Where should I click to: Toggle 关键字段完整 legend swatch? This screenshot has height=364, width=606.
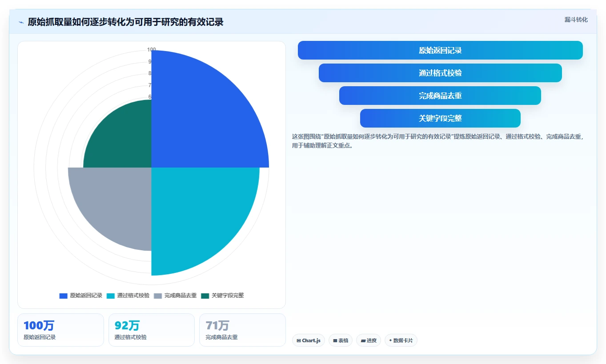[205, 296]
